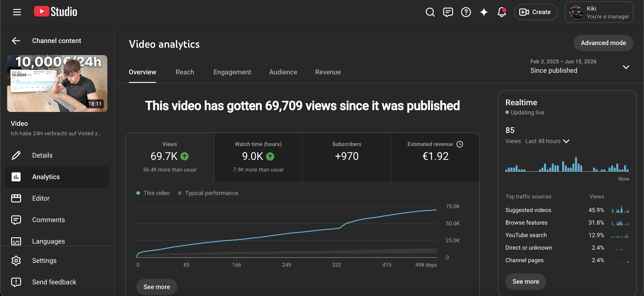Viewport: 644px width, 296px height.
Task: Click the Kiki channel avatar
Action: point(576,12)
